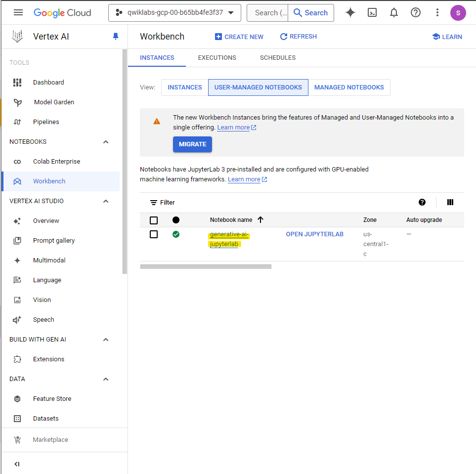Switch to the SCHEDULES tab
This screenshot has height=474, width=476.
coord(277,58)
